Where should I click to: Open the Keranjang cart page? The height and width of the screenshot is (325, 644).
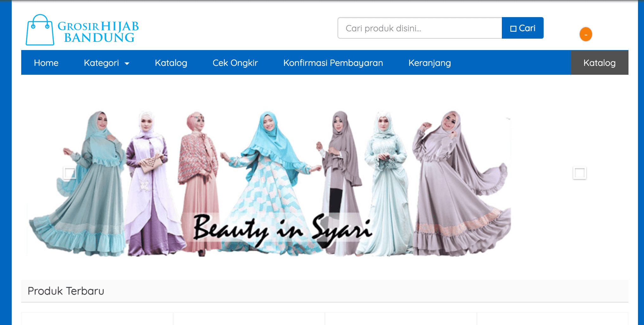pyautogui.click(x=430, y=63)
